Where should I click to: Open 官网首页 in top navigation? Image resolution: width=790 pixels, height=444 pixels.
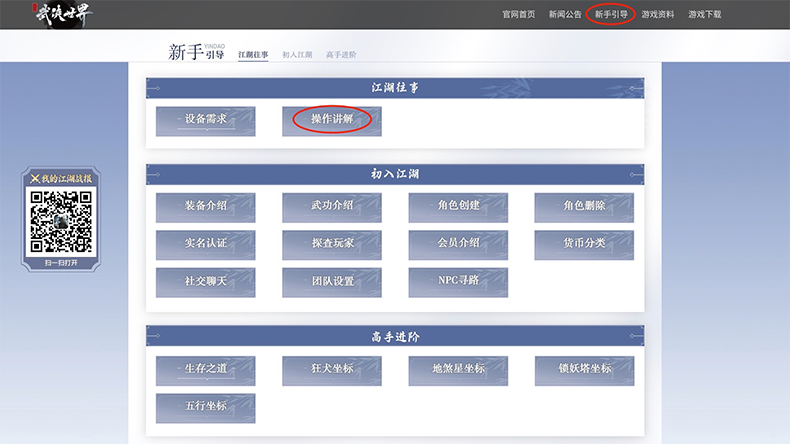(x=518, y=15)
